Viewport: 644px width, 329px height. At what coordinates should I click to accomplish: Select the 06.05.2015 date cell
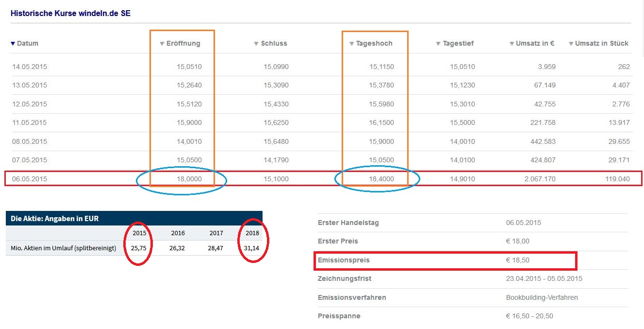[x=30, y=179]
